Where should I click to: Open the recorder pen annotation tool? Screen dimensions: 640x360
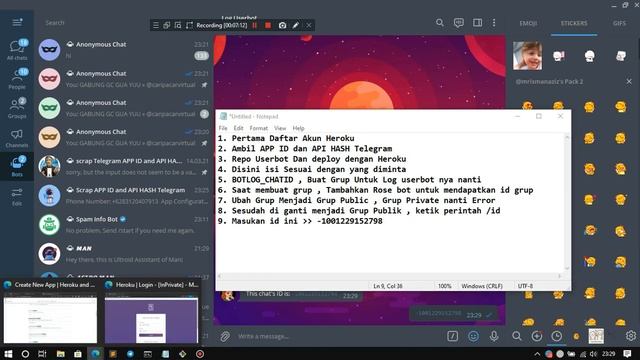click(296, 25)
